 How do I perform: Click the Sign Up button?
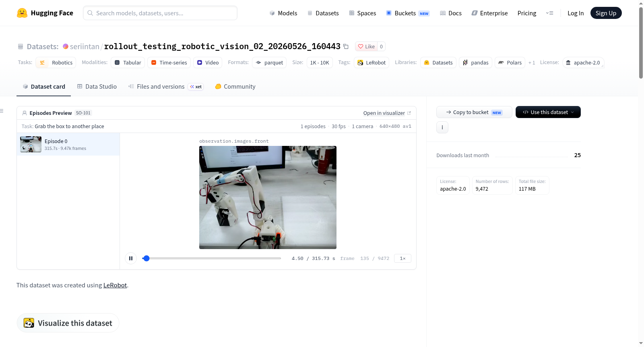point(606,13)
